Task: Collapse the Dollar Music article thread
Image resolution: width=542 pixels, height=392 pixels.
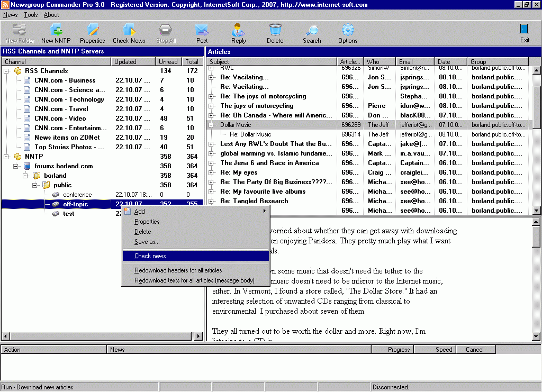Action: point(211,125)
